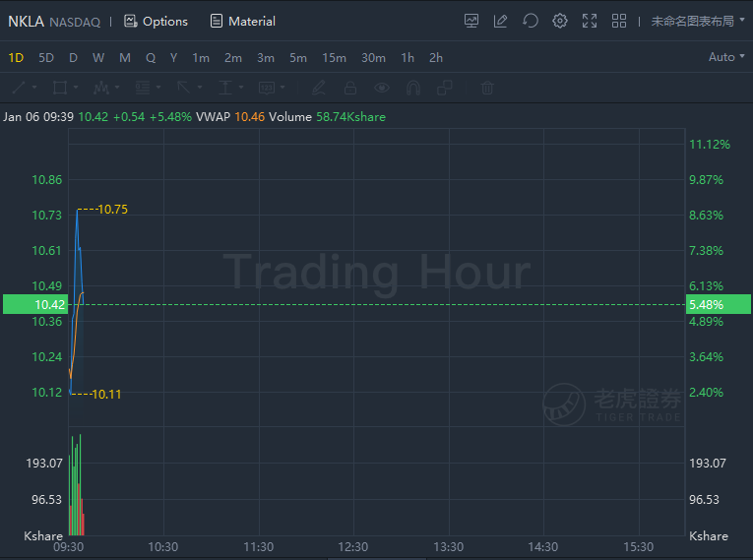Select the 2h interval
This screenshot has width=753, height=560.
[436, 58]
